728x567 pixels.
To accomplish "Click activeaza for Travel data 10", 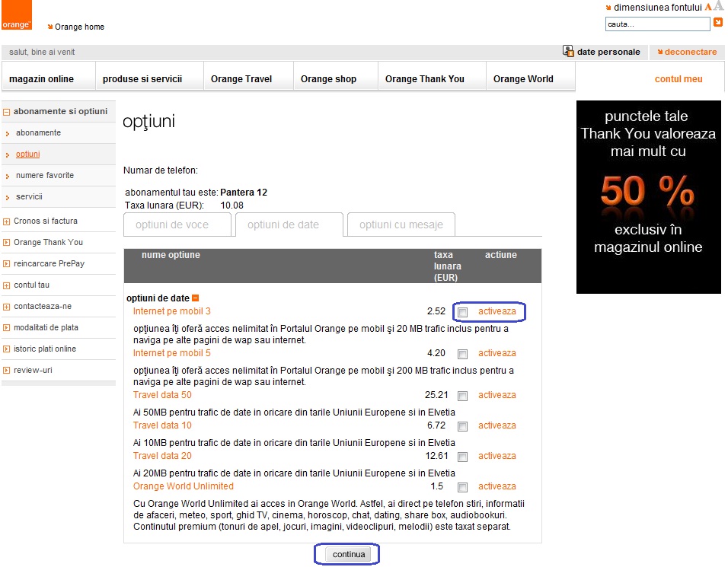I will [x=497, y=425].
